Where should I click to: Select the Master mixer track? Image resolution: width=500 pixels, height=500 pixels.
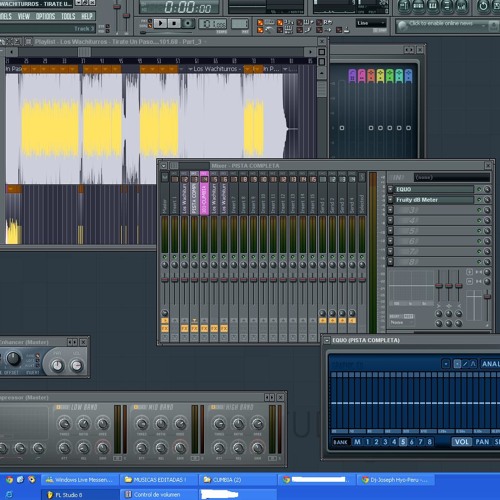(165, 193)
